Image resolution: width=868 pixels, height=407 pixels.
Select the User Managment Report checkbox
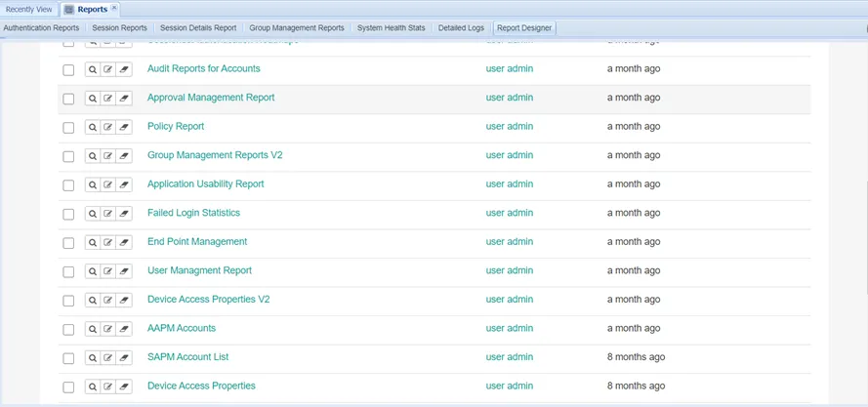(x=68, y=272)
